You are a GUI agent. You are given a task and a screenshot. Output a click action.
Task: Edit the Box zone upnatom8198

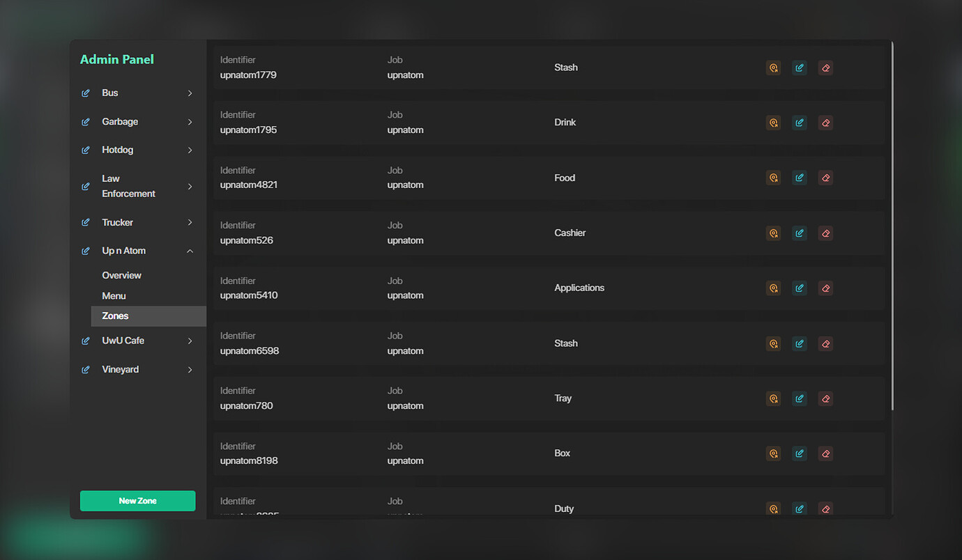[x=799, y=453]
